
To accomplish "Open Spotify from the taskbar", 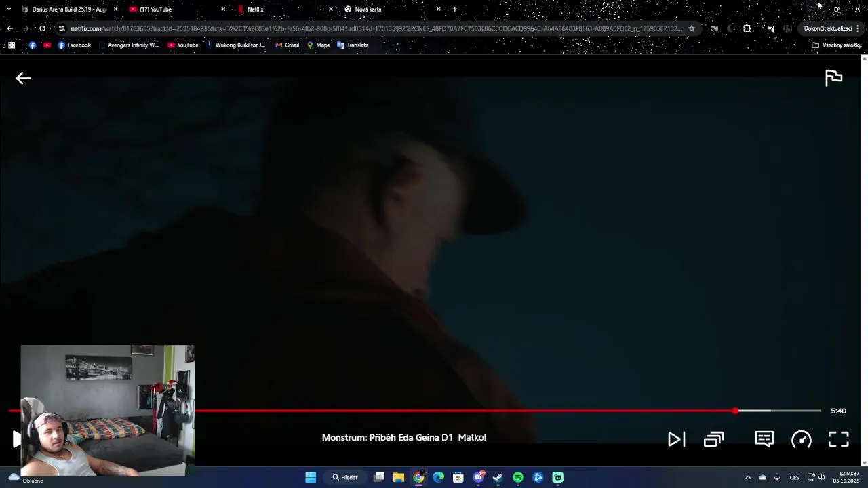I will point(518,477).
